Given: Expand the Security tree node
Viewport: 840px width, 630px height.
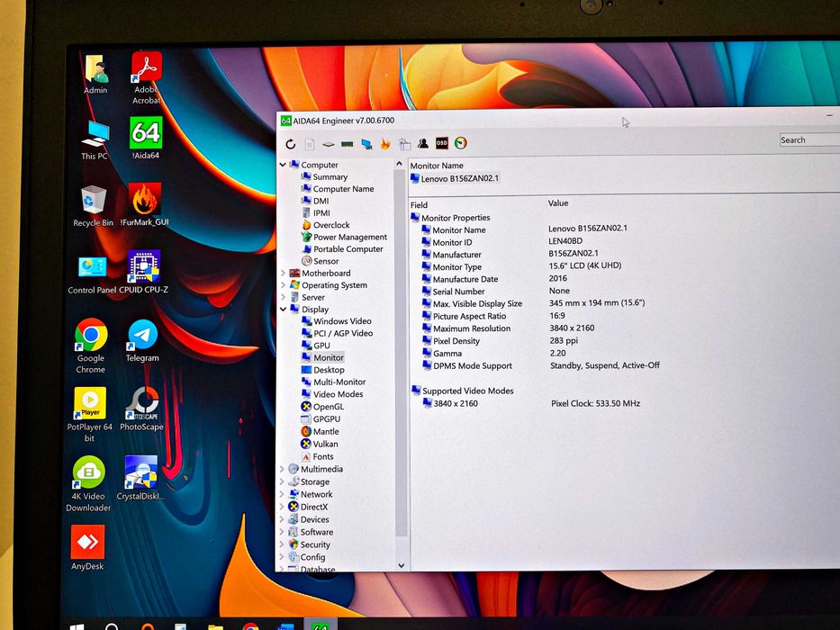Looking at the screenshot, I should [x=283, y=544].
